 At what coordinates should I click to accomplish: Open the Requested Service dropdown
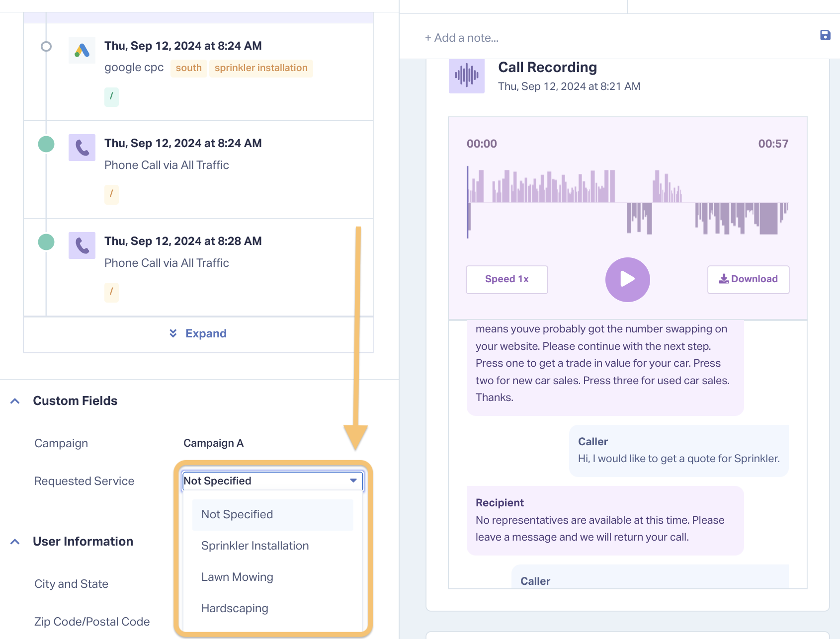click(x=272, y=480)
